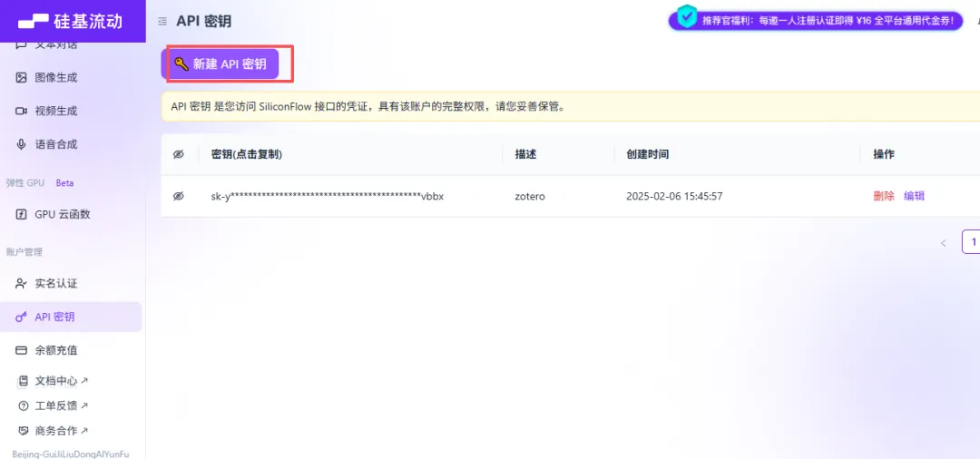The image size is (980, 459).
Task: Click the 硅基流动 logo
Action: (70, 21)
